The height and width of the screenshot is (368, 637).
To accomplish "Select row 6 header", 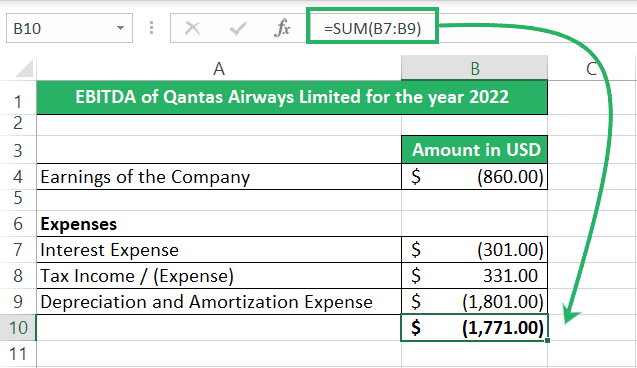I will coord(18,223).
